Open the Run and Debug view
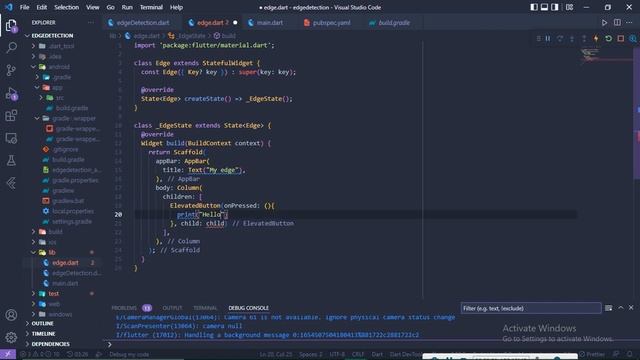Screen dimensions: 640x360 (11, 93)
